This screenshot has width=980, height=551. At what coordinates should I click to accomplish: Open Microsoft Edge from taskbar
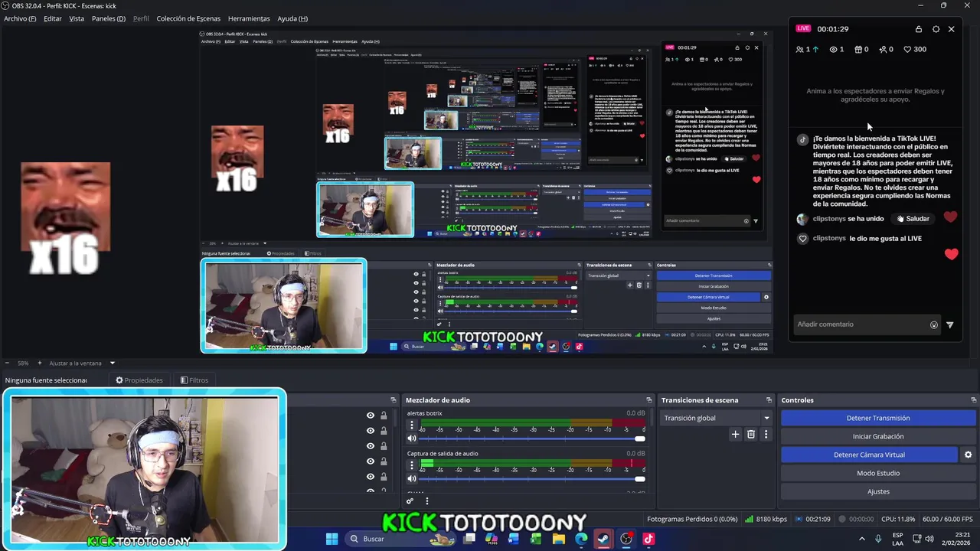click(x=581, y=539)
